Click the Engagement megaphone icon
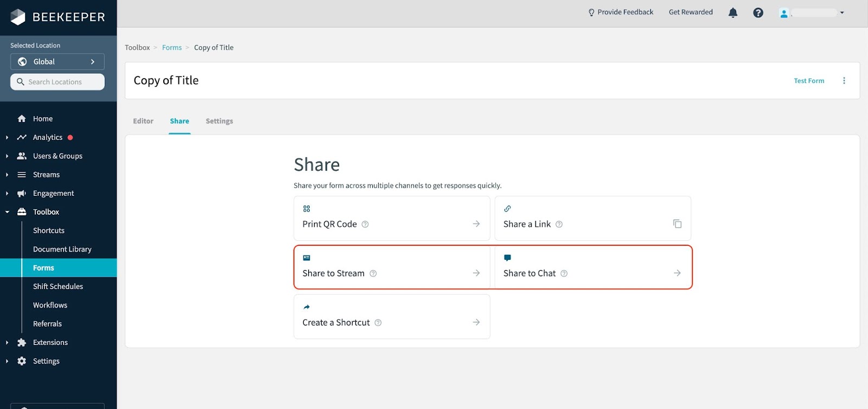Screen dimensions: 868x409 tap(22, 193)
